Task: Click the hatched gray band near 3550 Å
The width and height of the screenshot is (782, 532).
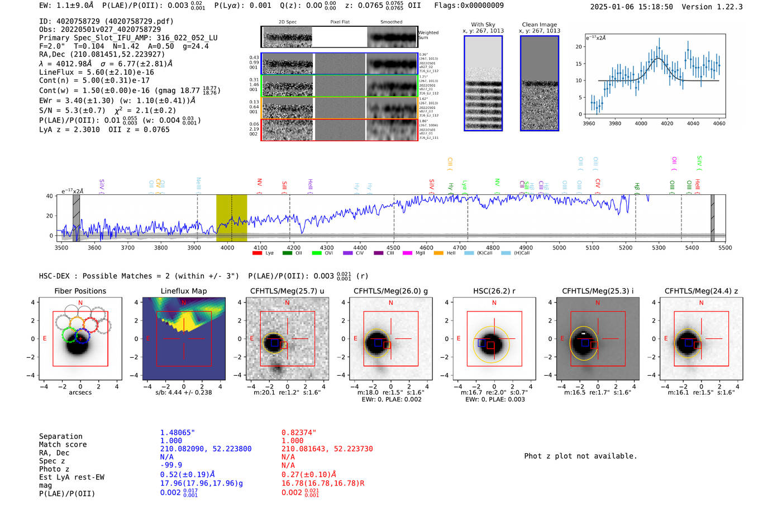Action: click(77, 218)
